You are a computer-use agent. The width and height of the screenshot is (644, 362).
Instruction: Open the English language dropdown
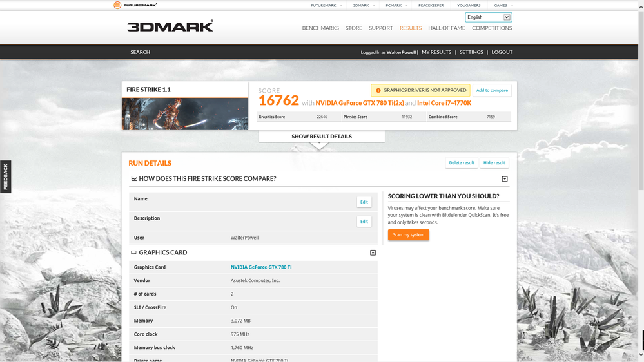[489, 17]
